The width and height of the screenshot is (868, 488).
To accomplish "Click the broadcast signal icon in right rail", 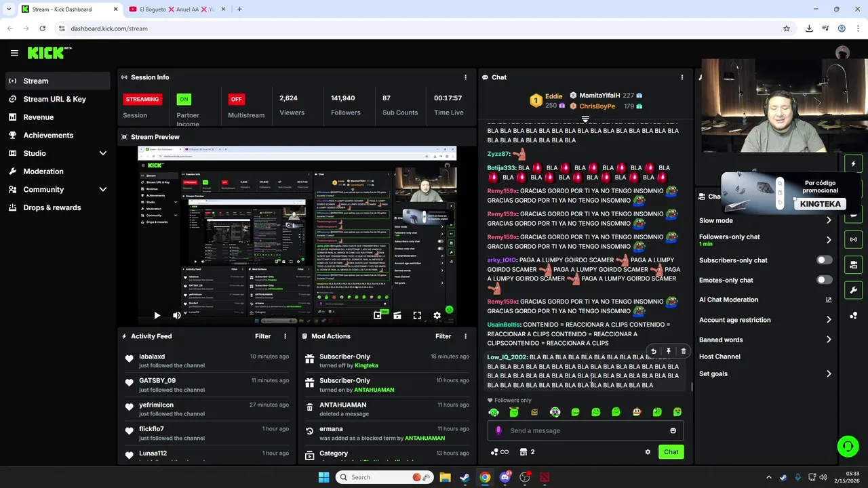I will pos(853,239).
